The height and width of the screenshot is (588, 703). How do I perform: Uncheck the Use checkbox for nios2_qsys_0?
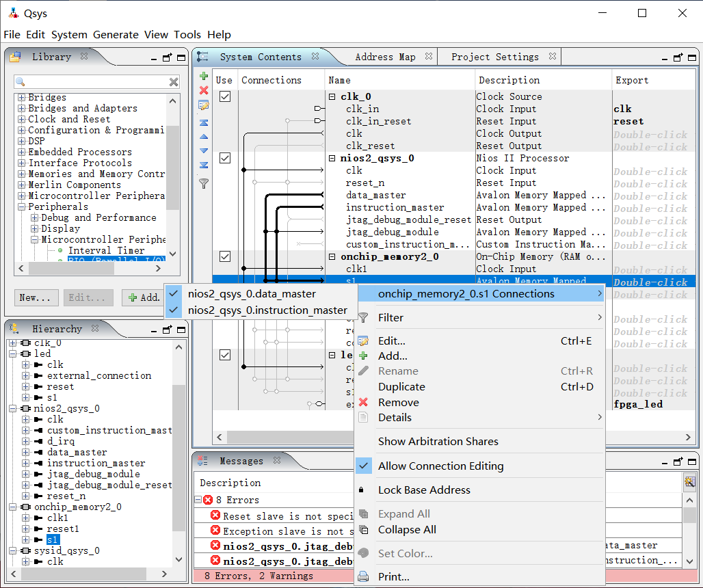click(224, 158)
